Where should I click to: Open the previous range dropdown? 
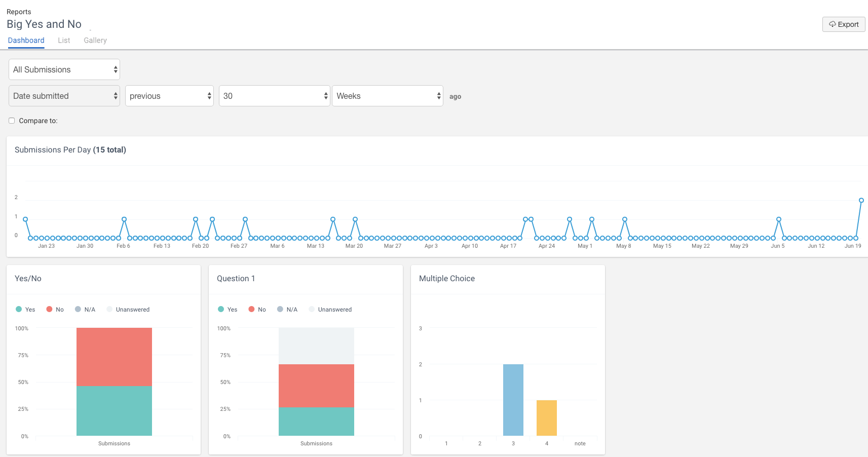[x=169, y=96]
